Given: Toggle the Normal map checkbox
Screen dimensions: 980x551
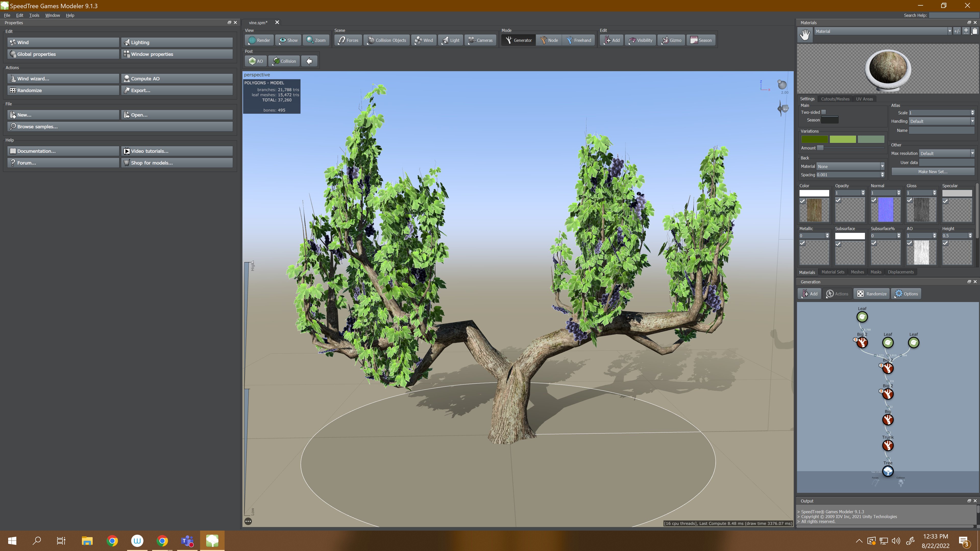Looking at the screenshot, I should click(874, 201).
